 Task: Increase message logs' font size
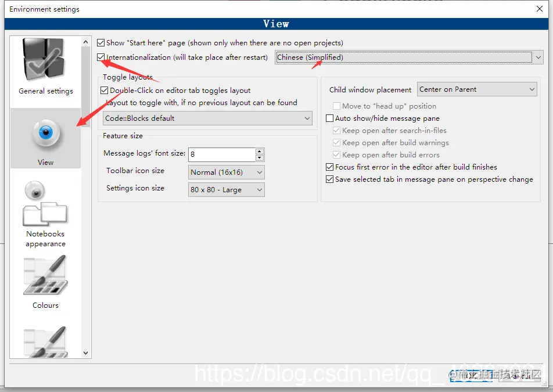click(x=260, y=151)
